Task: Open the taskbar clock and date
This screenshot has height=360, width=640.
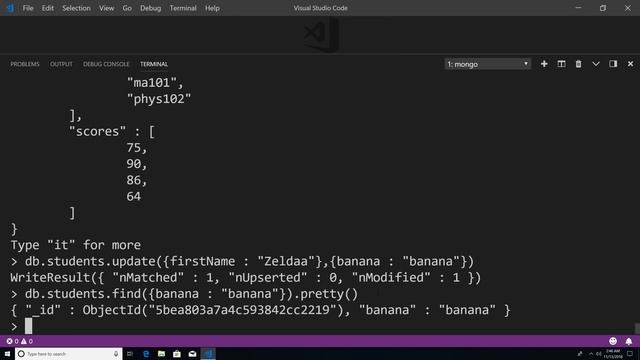Action: pos(613,354)
